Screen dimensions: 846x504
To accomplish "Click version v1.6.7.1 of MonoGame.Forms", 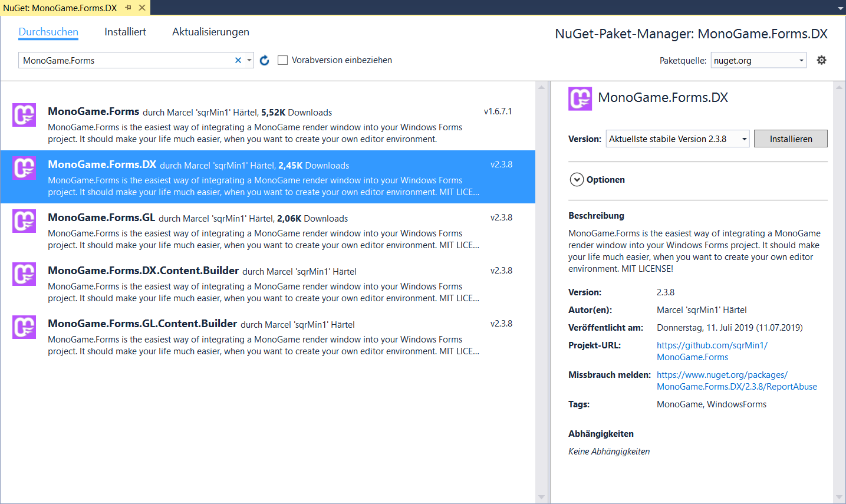I will tap(498, 111).
